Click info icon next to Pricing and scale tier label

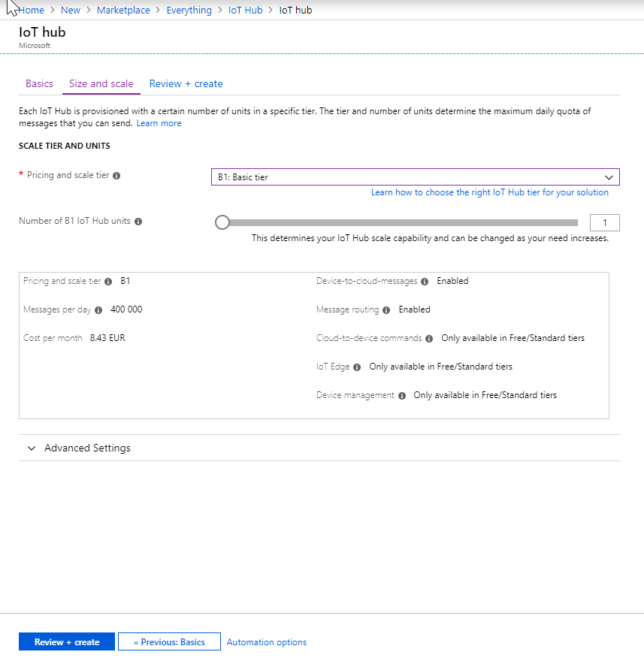pos(116,176)
